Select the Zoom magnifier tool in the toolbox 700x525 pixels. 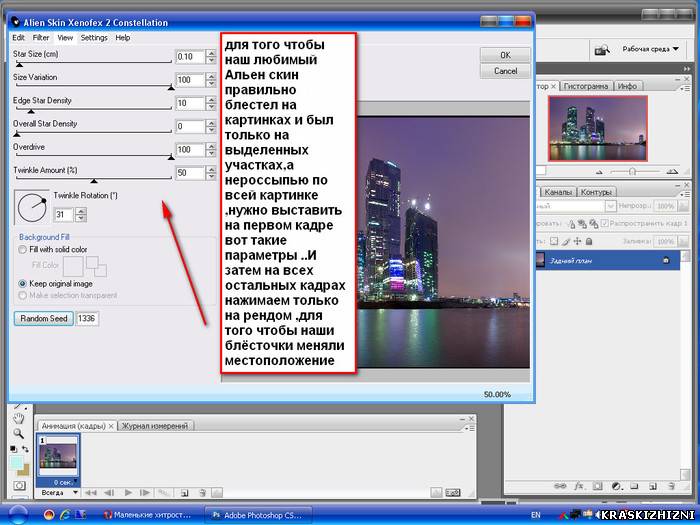18,433
